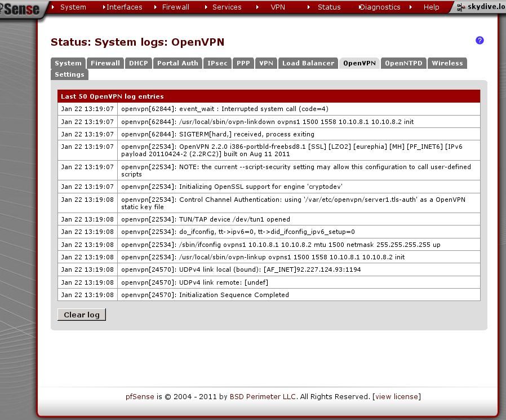The image size is (506, 420).
Task: Click the 'Control Channel Authentication' log entry
Action: click(x=269, y=203)
